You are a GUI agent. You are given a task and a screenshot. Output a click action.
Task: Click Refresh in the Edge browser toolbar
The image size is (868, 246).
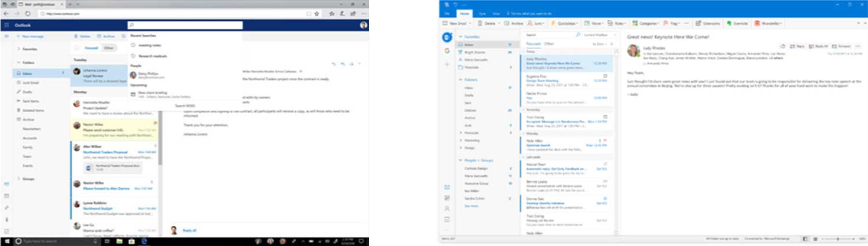27,13
